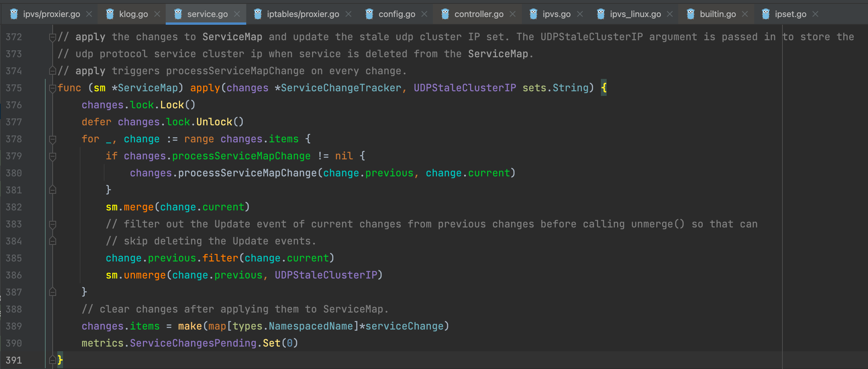Click the sm.unmerge call
This screenshot has width=868, height=369.
[136, 275]
